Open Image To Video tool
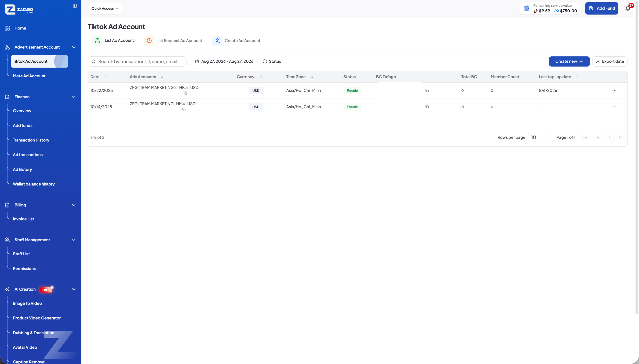 tap(27, 304)
